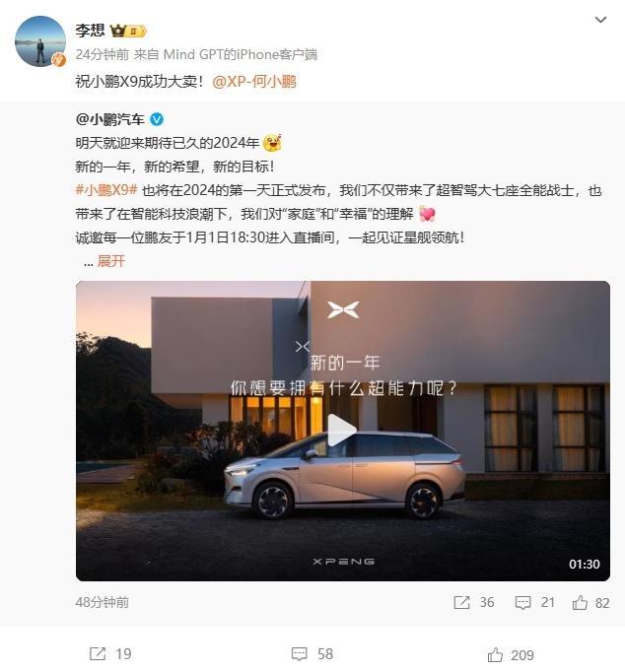Open the post options chevron menu
The width and height of the screenshot is (625, 672).
[x=600, y=20]
